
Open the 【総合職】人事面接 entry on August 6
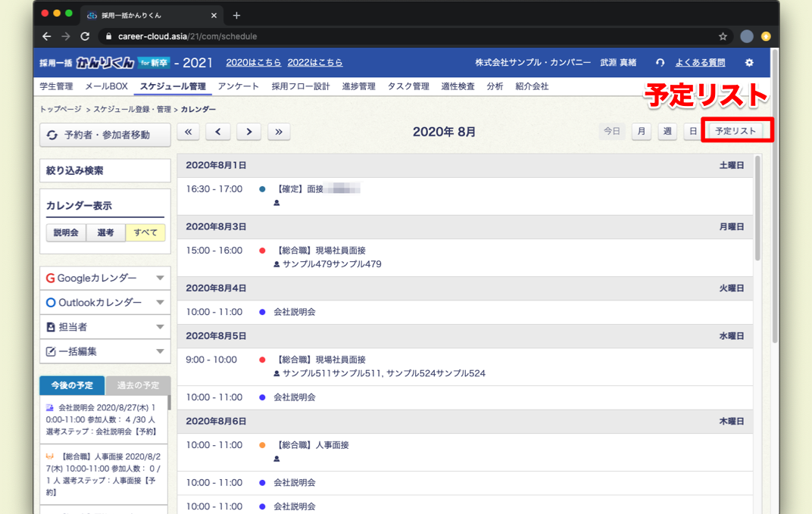click(x=313, y=445)
